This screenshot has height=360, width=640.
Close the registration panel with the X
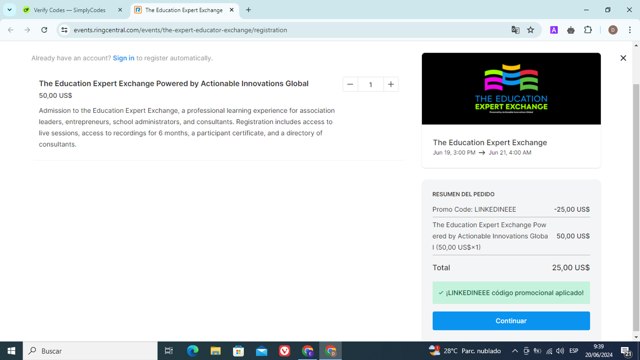pyautogui.click(x=623, y=58)
